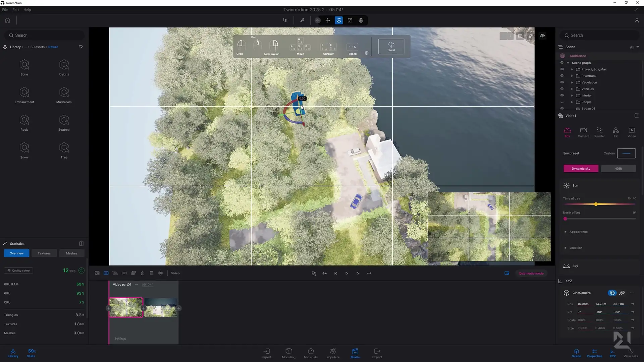The image size is (644, 362).
Task: Switch sky mode to HDRi
Action: 618,169
